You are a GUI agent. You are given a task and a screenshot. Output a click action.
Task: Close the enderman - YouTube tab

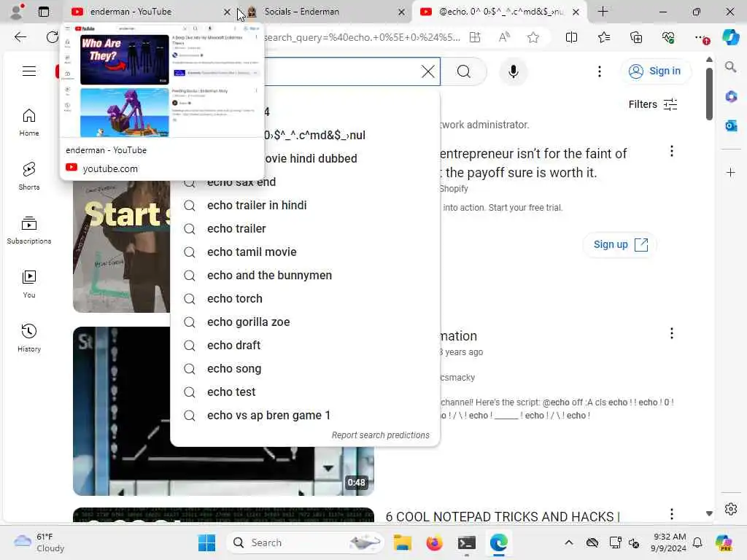pyautogui.click(x=227, y=12)
